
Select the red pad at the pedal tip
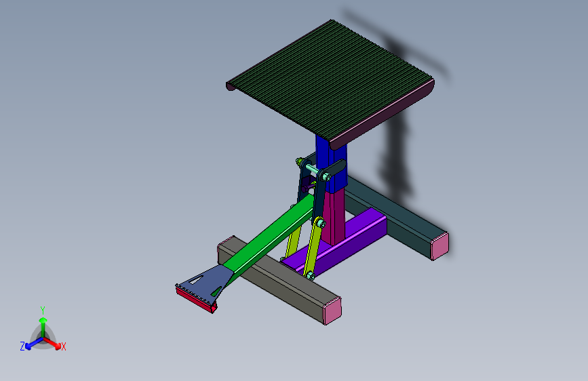(x=196, y=299)
